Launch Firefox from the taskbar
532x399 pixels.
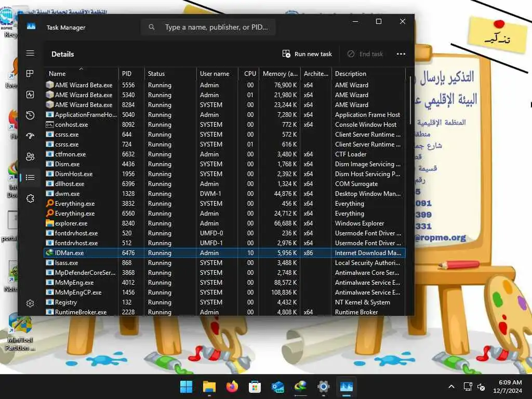[232, 387]
